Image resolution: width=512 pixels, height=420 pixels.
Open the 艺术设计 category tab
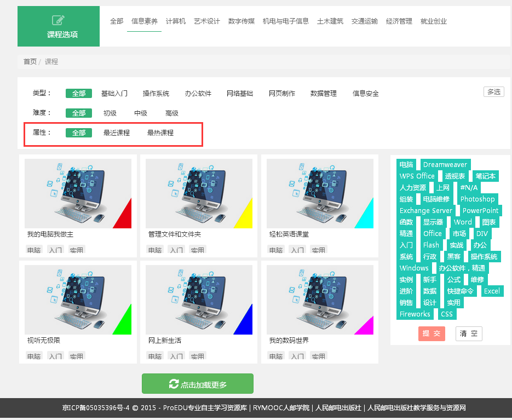pyautogui.click(x=205, y=21)
